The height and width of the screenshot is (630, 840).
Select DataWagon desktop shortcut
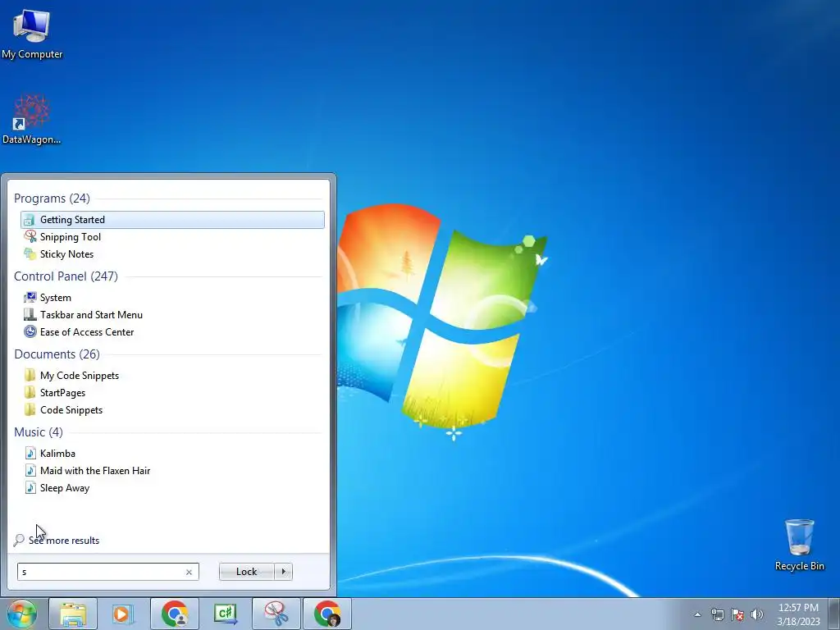[32, 119]
